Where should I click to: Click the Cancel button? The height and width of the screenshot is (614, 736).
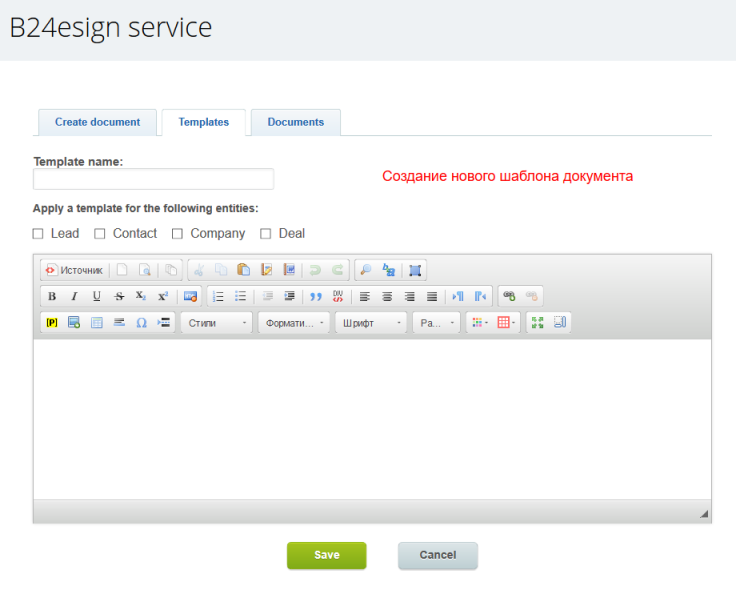tap(438, 555)
